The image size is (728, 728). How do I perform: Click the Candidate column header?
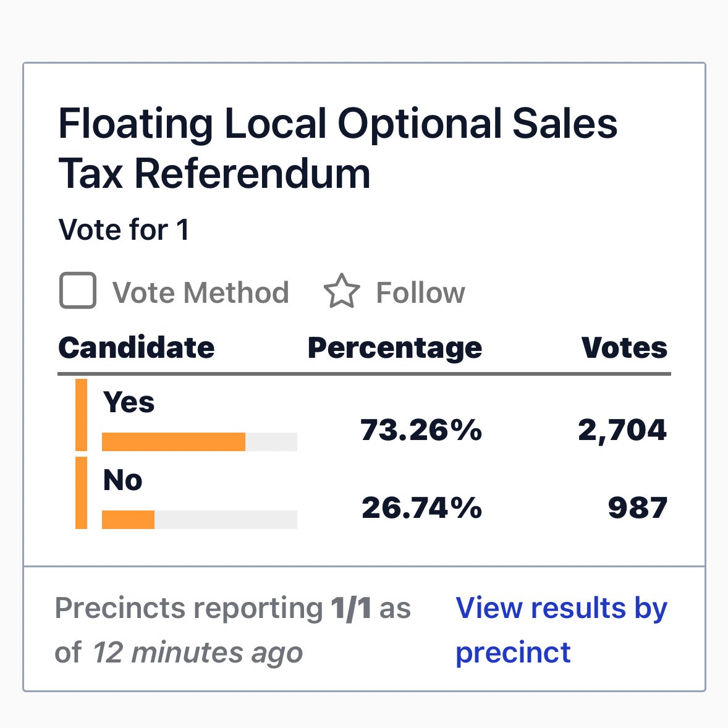[137, 347]
